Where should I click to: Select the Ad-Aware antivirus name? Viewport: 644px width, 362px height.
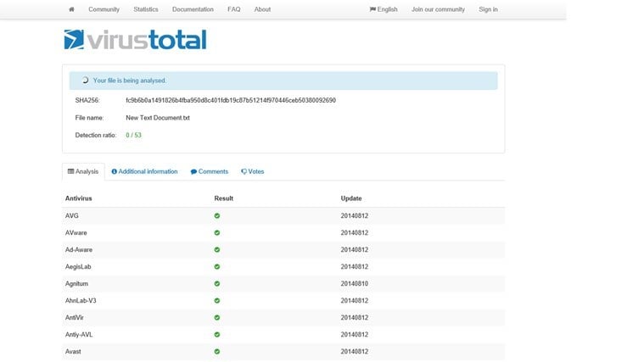(79, 249)
